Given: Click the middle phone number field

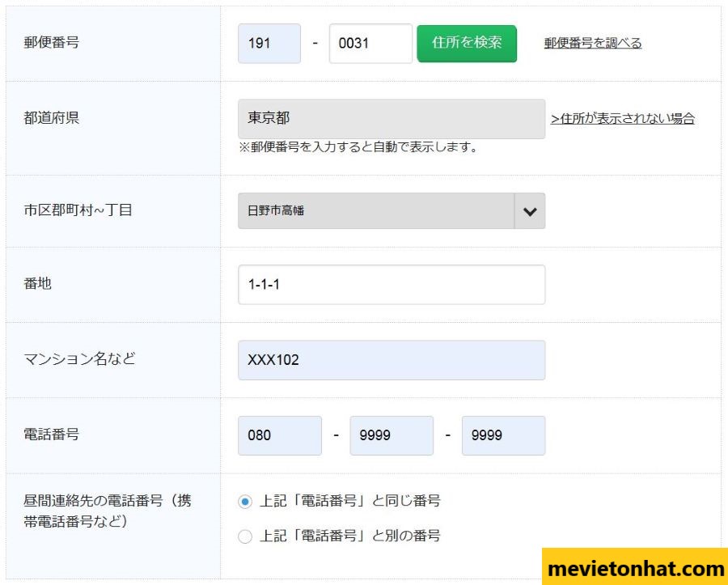Looking at the screenshot, I should (392, 435).
